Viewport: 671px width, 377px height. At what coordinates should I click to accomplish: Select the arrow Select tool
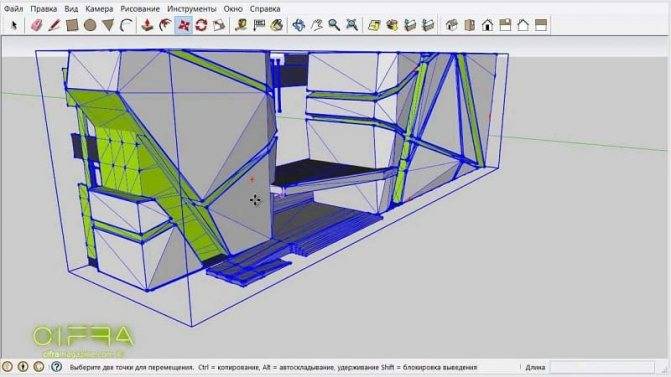coord(14,25)
